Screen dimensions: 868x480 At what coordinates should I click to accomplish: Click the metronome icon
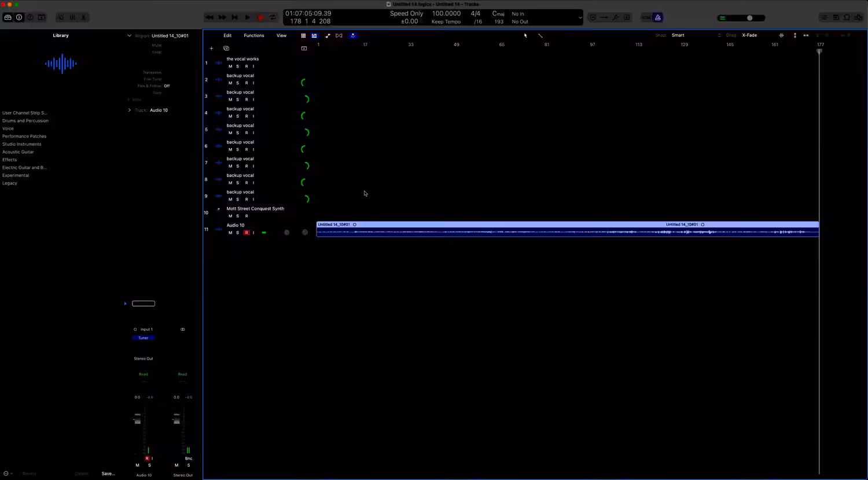click(x=658, y=17)
